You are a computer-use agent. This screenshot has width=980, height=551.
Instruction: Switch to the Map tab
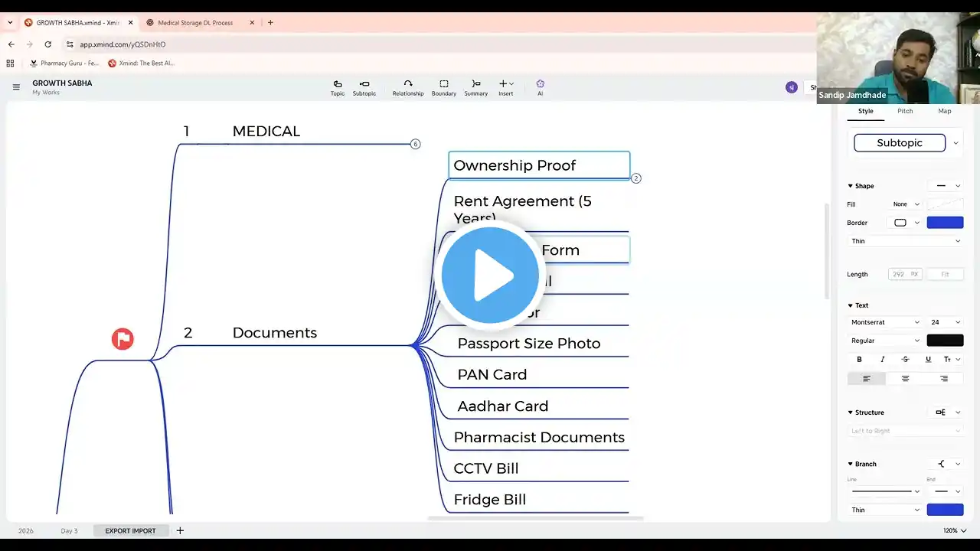point(945,111)
